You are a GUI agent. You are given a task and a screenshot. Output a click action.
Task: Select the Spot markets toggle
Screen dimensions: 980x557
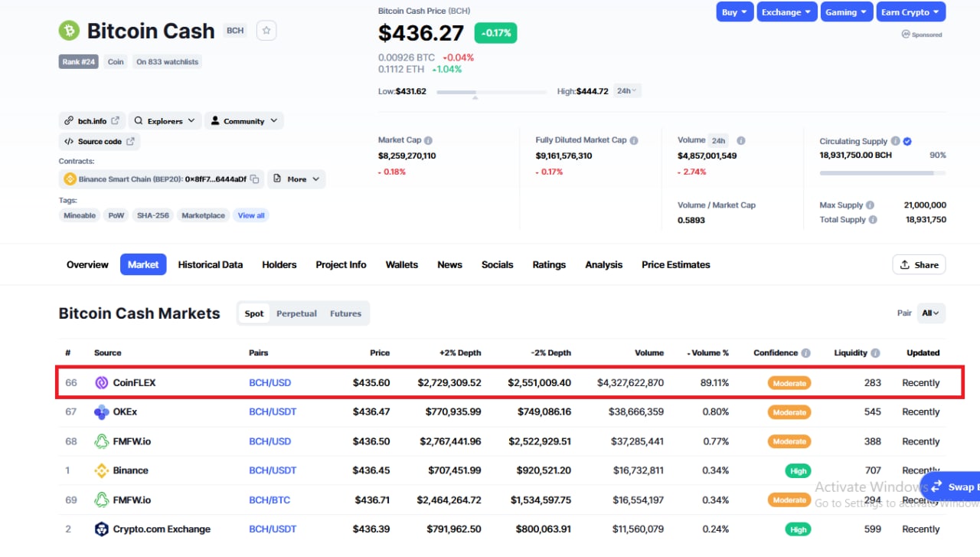254,313
